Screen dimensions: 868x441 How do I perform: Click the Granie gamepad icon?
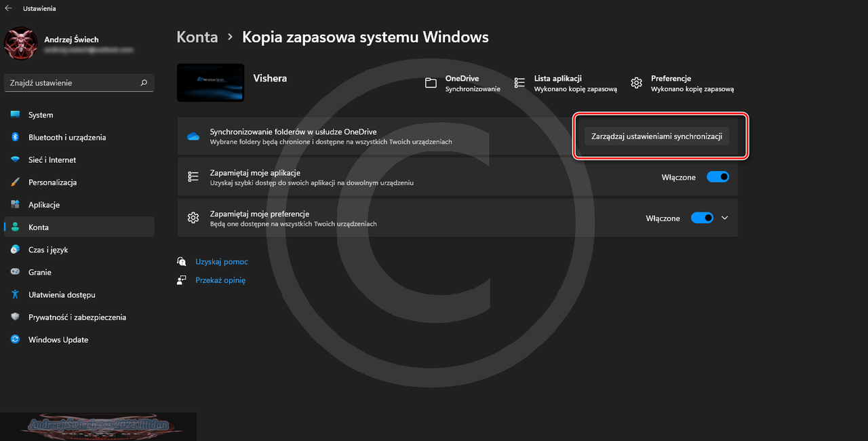[15, 272]
